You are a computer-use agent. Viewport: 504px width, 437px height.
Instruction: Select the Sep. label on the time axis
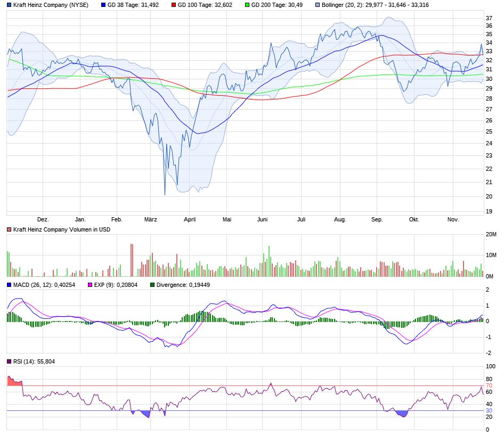pos(377,219)
